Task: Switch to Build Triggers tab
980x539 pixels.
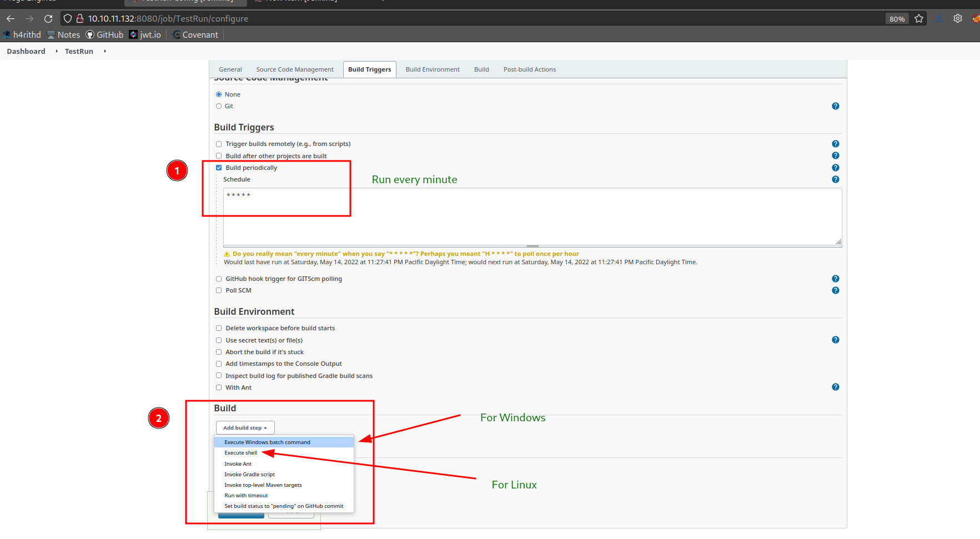Action: tap(370, 69)
